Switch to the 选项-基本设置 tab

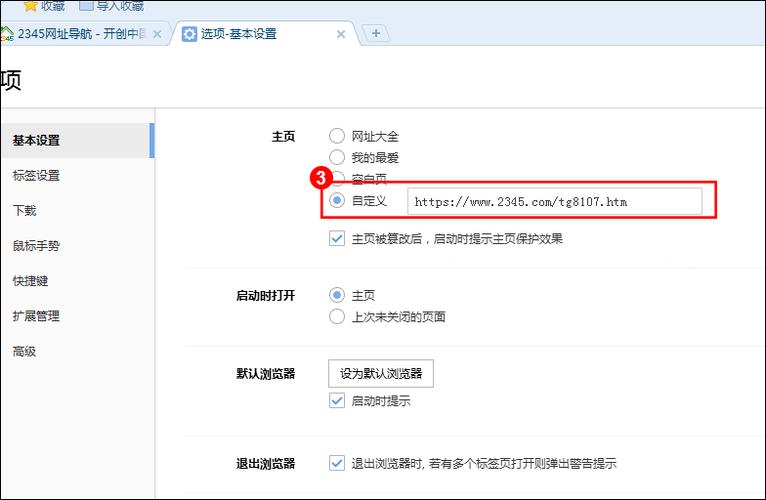(264, 34)
